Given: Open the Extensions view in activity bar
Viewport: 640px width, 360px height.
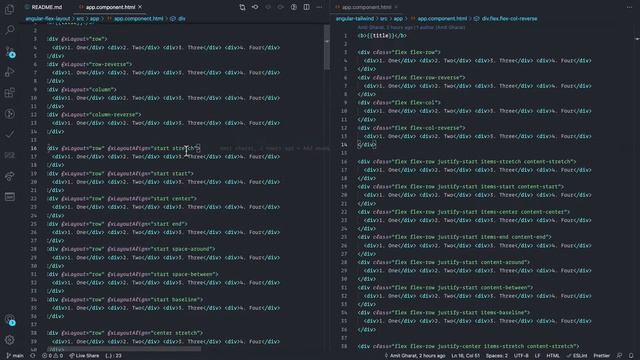Looking at the screenshot, I should pyautogui.click(x=10, y=93).
